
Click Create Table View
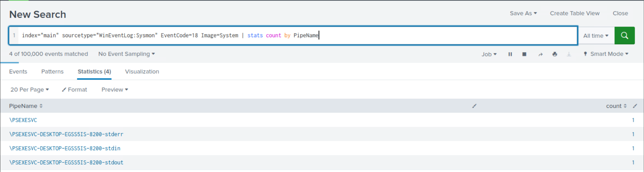(575, 13)
